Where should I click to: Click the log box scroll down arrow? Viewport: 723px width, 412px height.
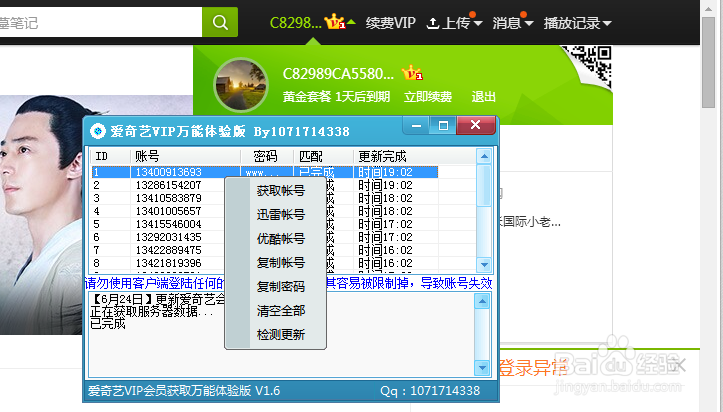tap(482, 368)
